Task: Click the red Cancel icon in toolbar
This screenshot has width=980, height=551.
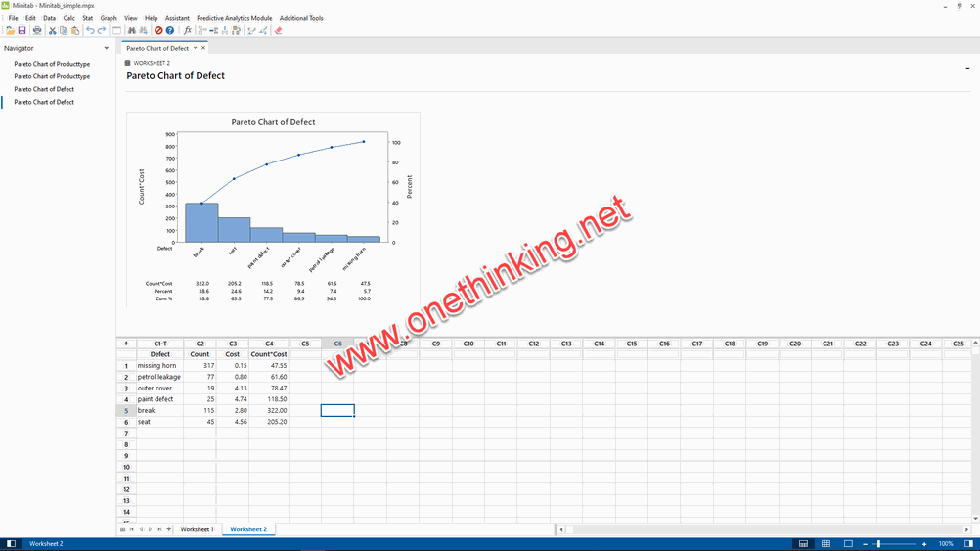Action: point(158,31)
